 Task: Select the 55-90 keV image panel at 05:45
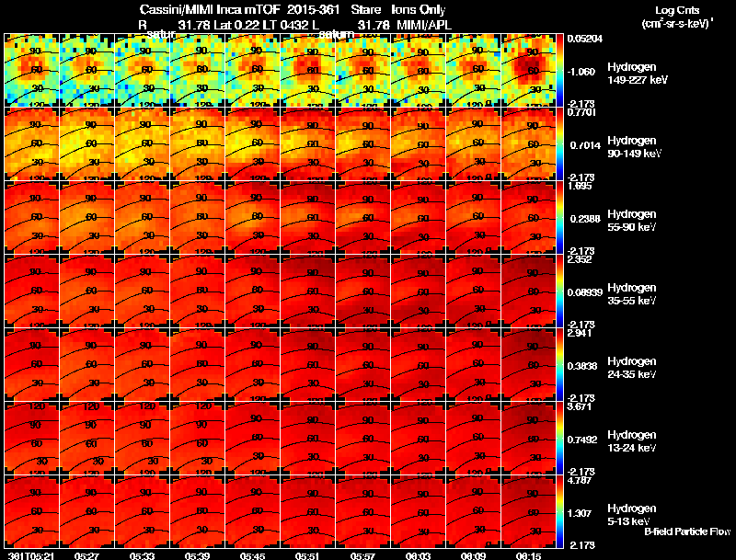tap(252, 218)
